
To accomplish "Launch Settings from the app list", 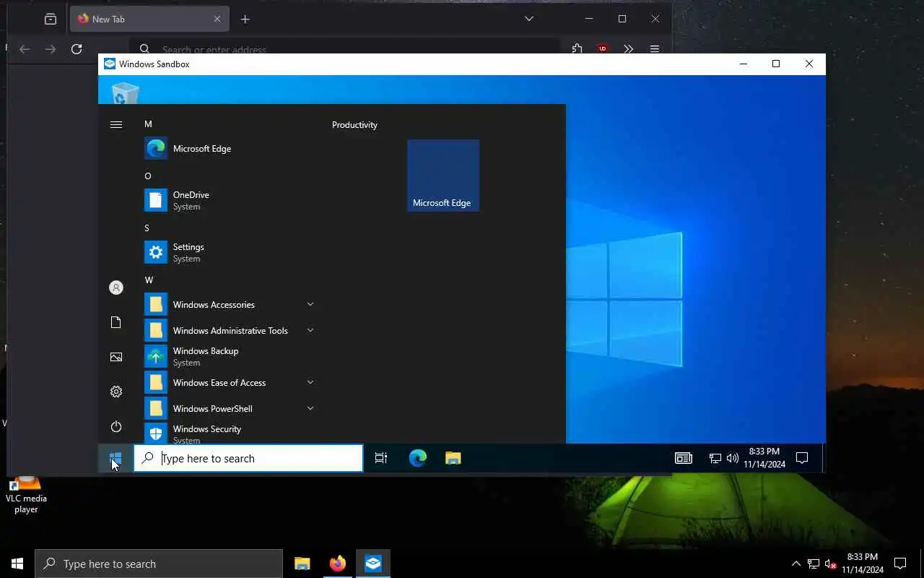I will pos(230,252).
